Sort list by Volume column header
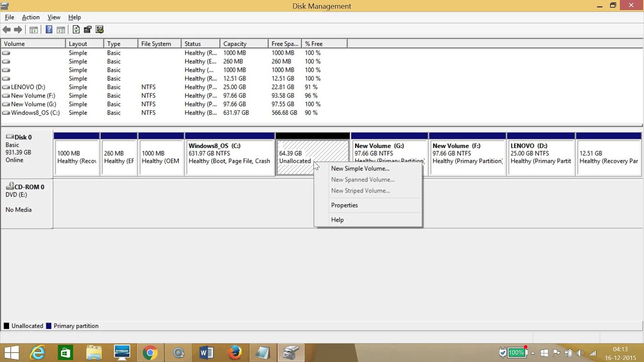Image resolution: width=644 pixels, height=362 pixels. click(33, 44)
